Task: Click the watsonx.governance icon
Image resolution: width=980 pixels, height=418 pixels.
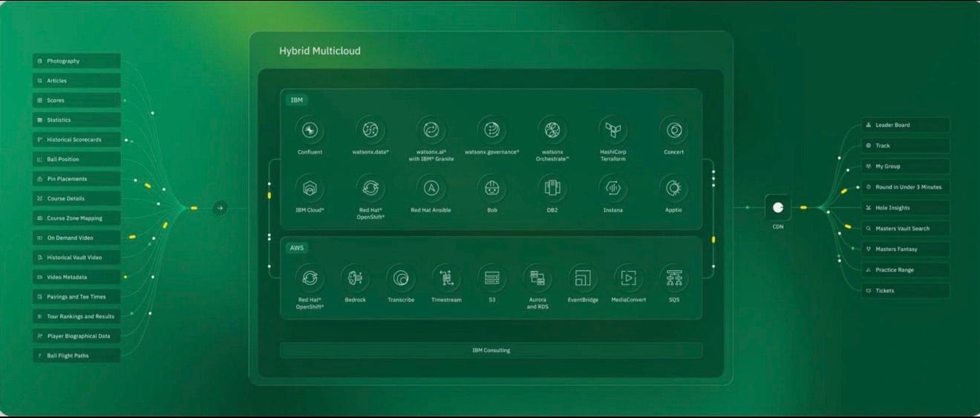Action: [x=491, y=130]
